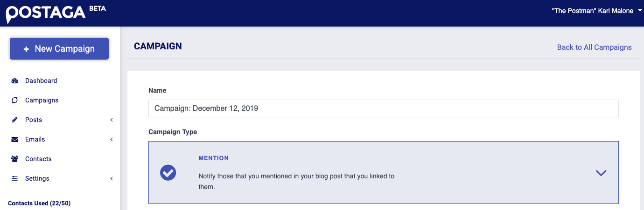Open the campaign type dropdown chevron
The image size is (644, 210).
[x=601, y=173]
